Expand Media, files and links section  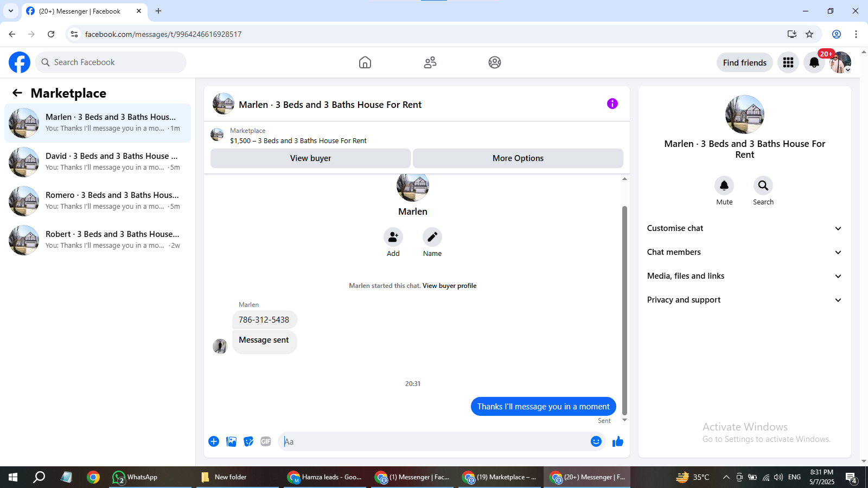point(744,276)
